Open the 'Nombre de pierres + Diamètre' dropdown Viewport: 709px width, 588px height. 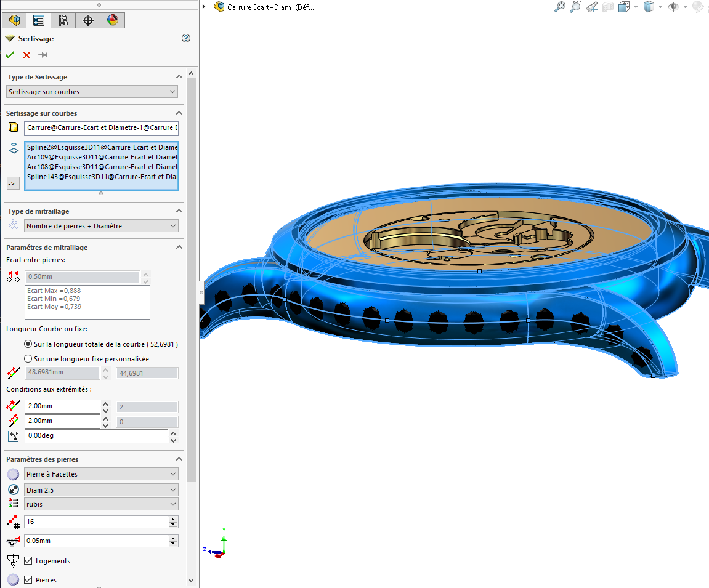pos(101,226)
